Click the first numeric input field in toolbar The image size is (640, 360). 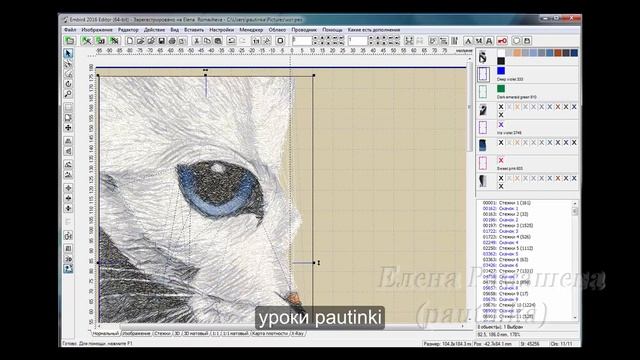[302, 41]
